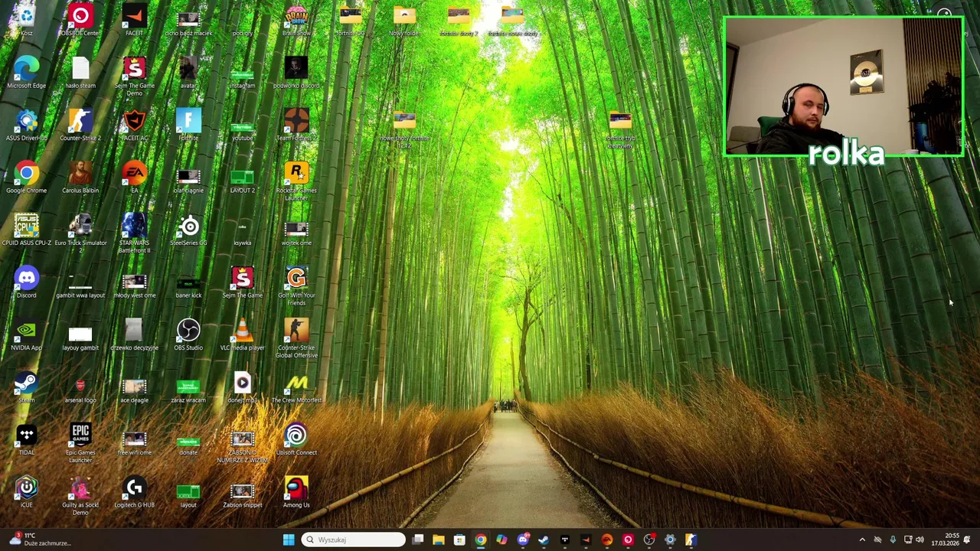The height and width of the screenshot is (551, 980).
Task: Select the drzewko decyzyjne file
Action: [x=134, y=335]
